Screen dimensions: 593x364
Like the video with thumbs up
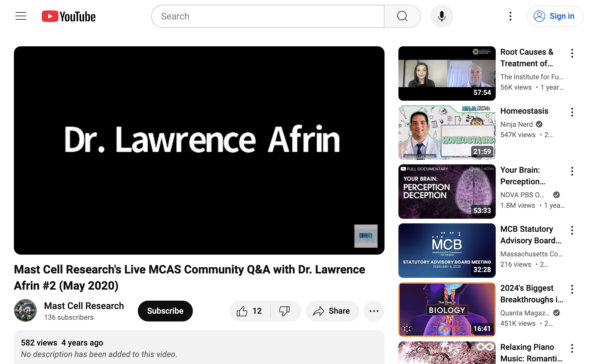click(250, 311)
